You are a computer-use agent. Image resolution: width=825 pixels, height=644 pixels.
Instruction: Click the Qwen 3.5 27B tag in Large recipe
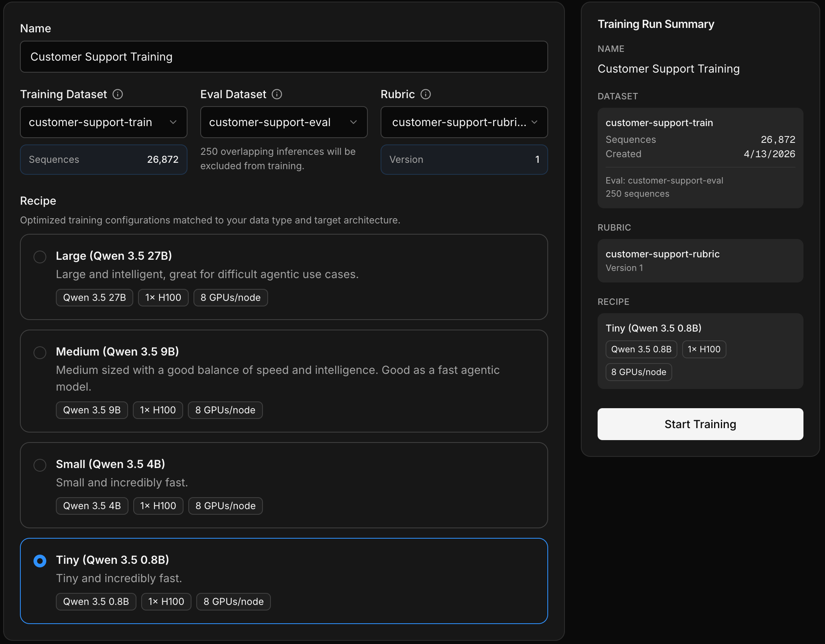pos(95,298)
